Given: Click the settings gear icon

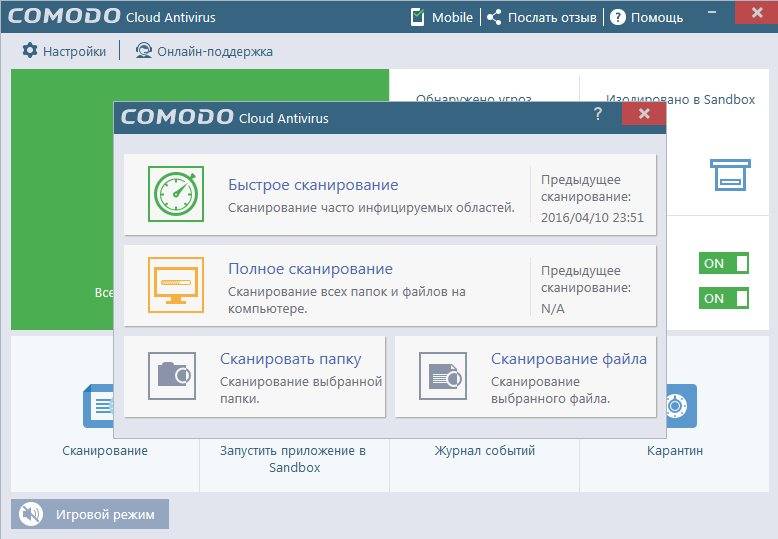Looking at the screenshot, I should [x=30, y=51].
